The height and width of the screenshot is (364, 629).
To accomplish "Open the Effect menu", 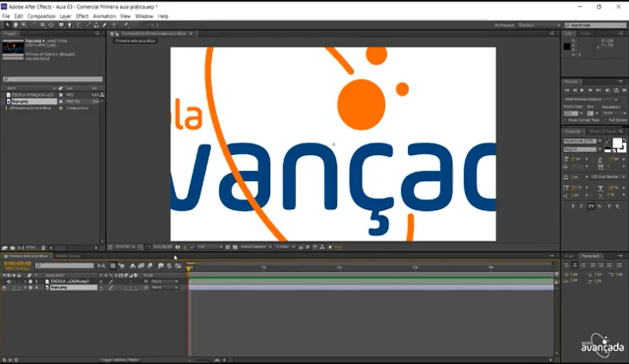I will pyautogui.click(x=82, y=16).
